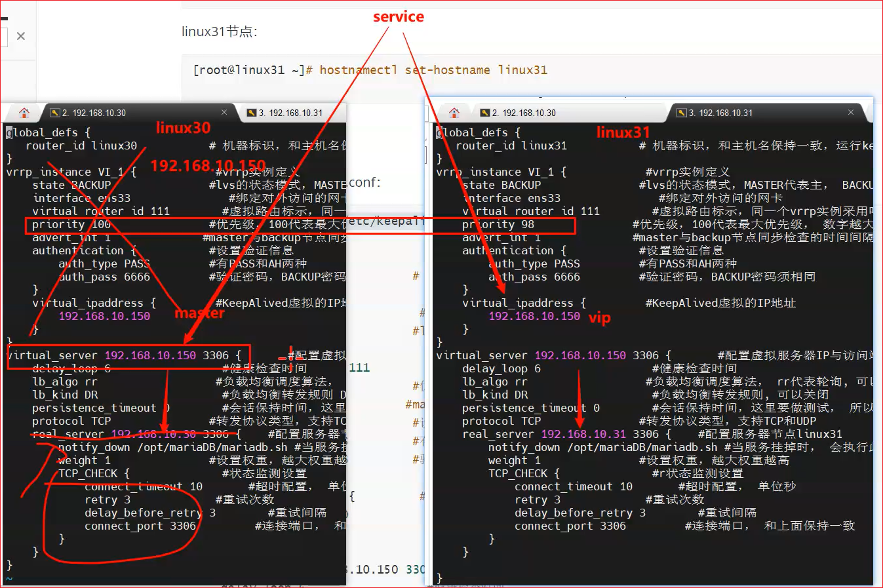Click 'lb_kind DR' in left terminal
The height and width of the screenshot is (588, 883).
coord(65,395)
